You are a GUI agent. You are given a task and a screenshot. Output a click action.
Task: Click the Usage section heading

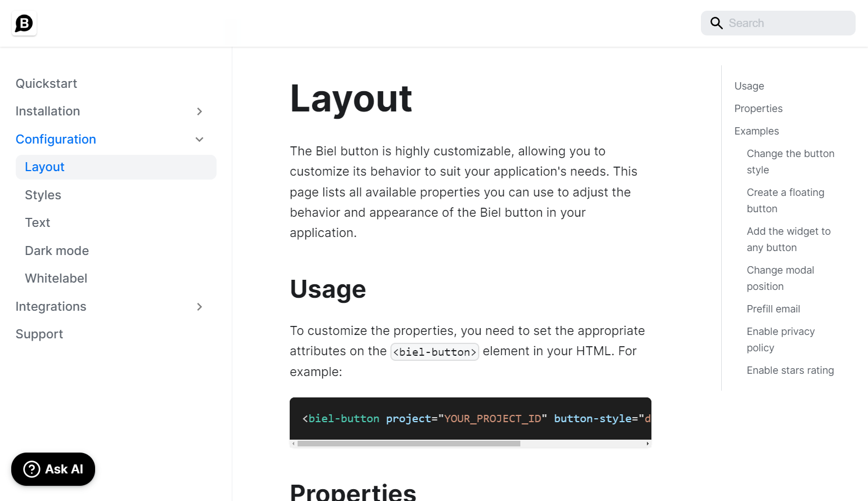coord(328,289)
